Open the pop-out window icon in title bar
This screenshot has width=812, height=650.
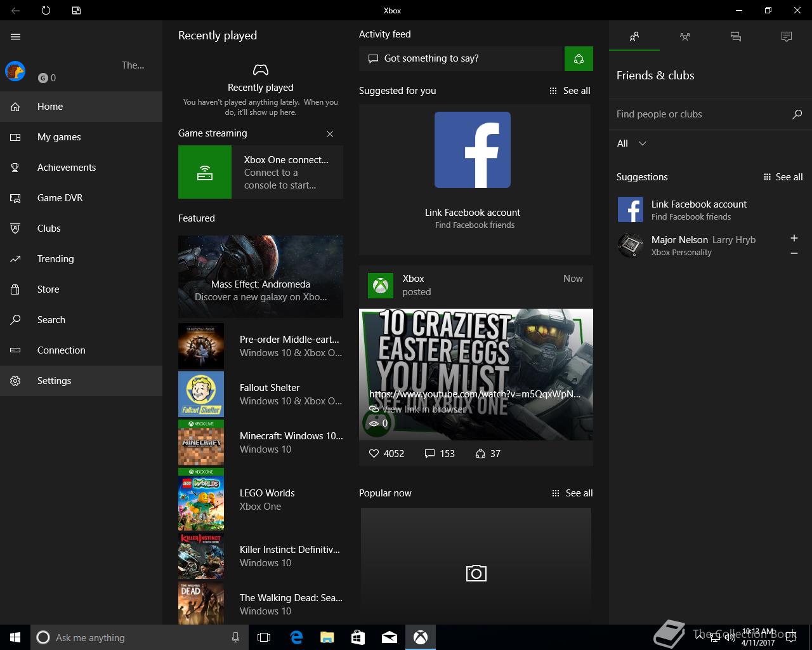pyautogui.click(x=76, y=10)
